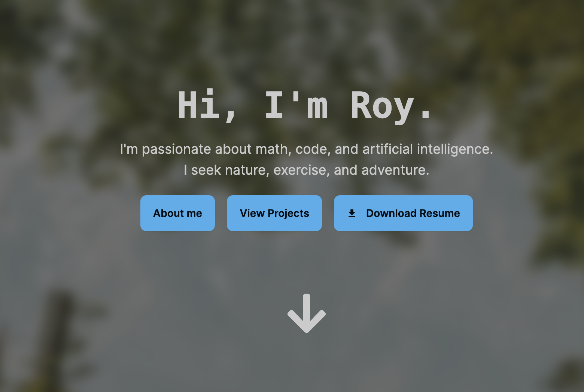Click the download icon in the Resume button
The height and width of the screenshot is (392, 584).
pyautogui.click(x=352, y=213)
